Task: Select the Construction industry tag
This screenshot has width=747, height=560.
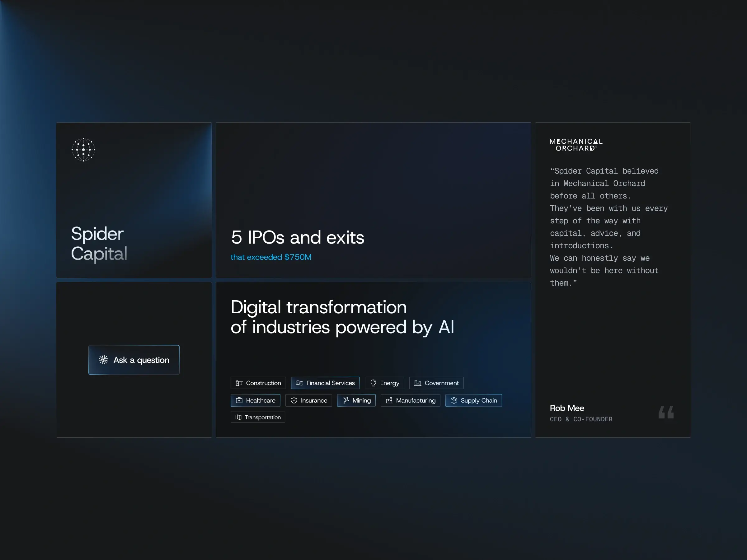Action: tap(258, 383)
